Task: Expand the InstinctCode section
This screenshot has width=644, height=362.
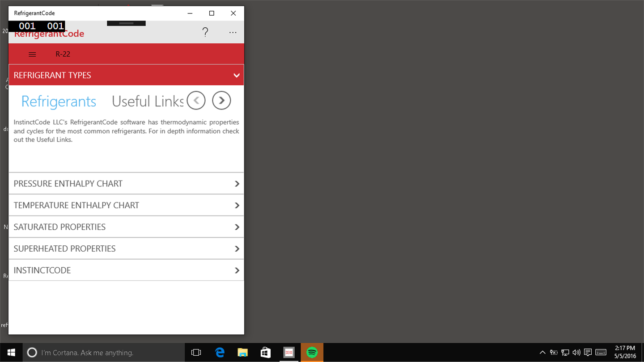Action: coord(126,270)
